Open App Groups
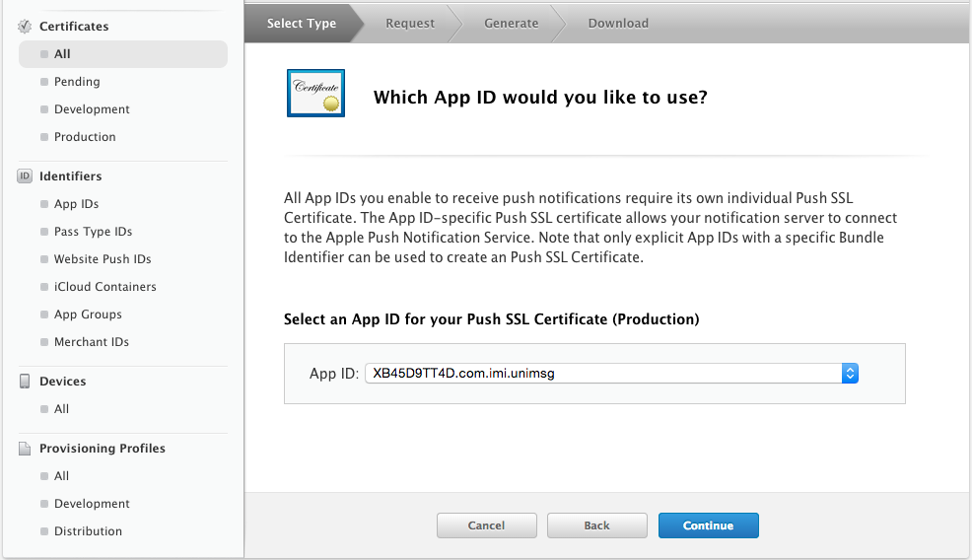 click(x=88, y=315)
